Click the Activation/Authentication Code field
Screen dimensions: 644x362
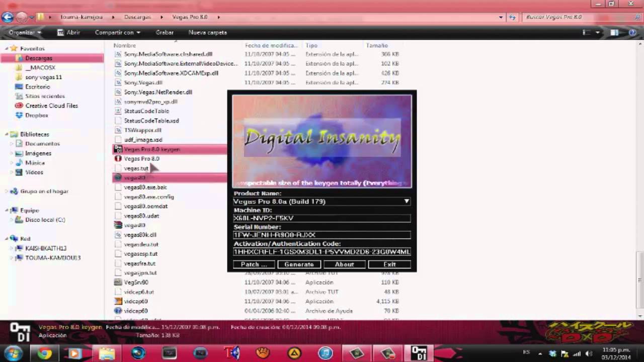(x=321, y=251)
